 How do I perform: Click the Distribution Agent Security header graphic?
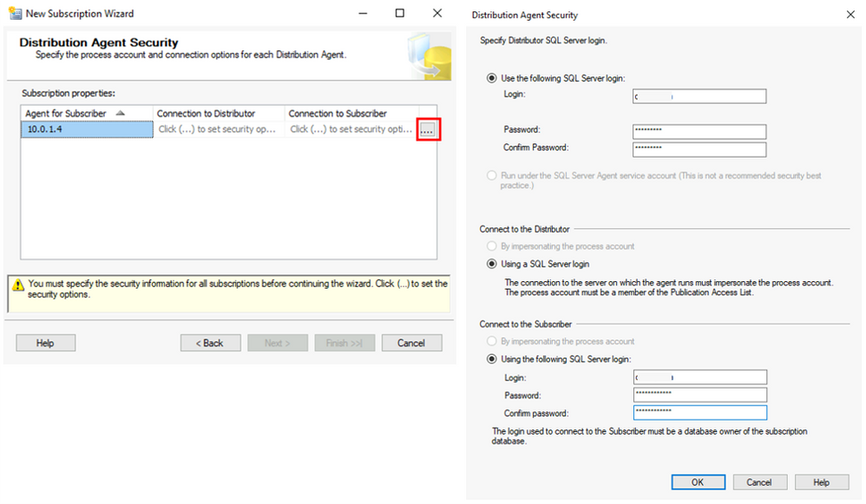pyautogui.click(x=428, y=58)
